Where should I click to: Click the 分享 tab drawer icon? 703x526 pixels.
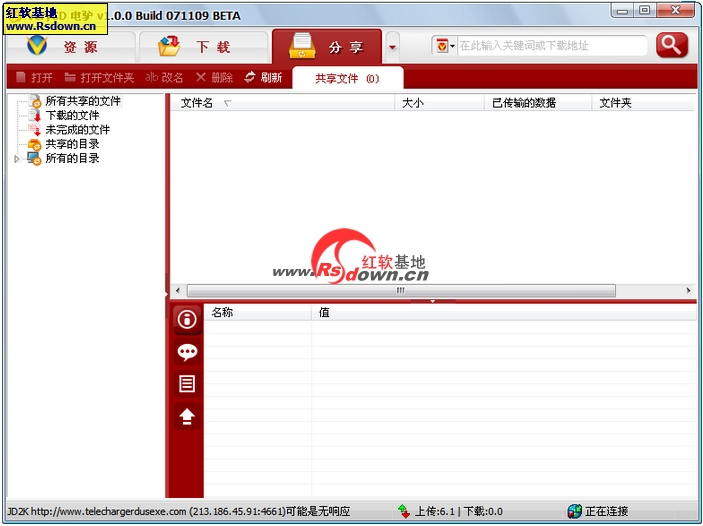(x=302, y=45)
